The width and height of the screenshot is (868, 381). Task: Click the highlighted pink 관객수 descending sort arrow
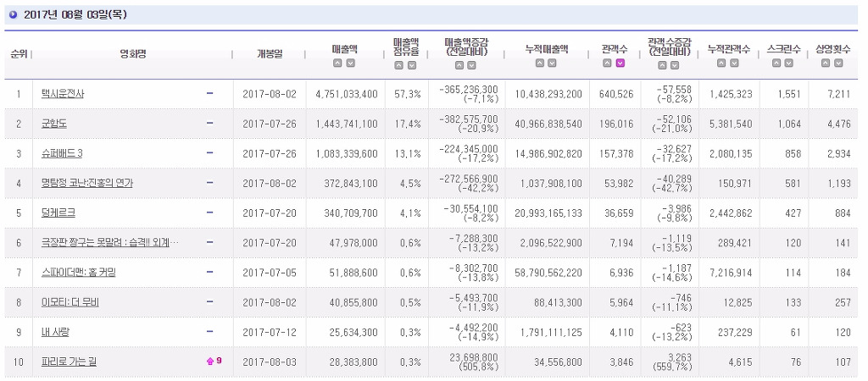coord(620,63)
